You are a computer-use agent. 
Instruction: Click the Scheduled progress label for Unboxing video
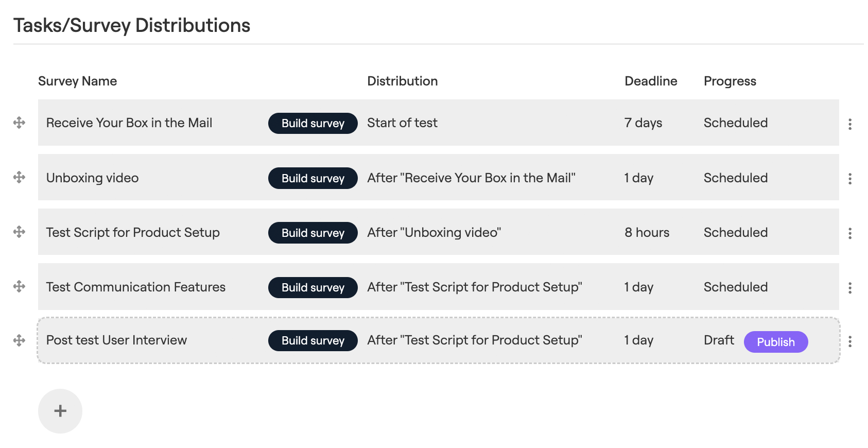(x=735, y=178)
